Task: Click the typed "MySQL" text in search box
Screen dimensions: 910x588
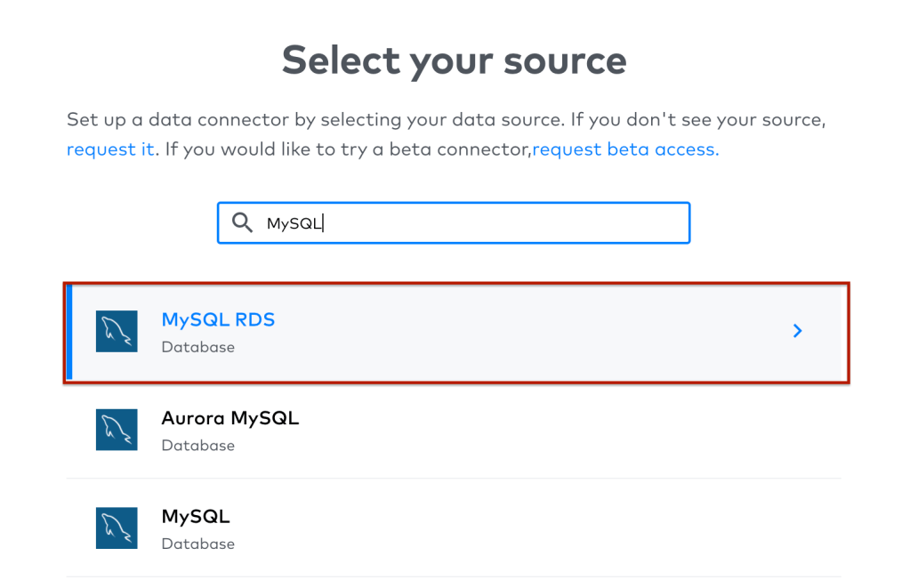Action: click(294, 223)
